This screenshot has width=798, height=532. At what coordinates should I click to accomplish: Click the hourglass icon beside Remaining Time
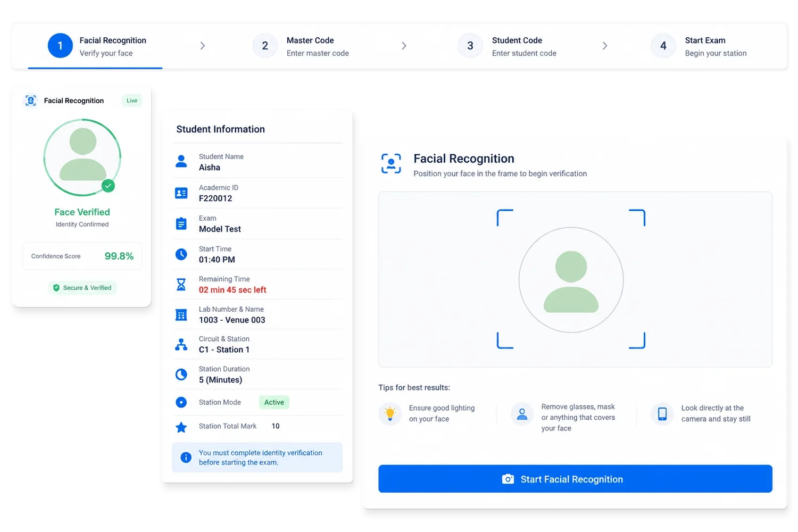click(x=181, y=285)
